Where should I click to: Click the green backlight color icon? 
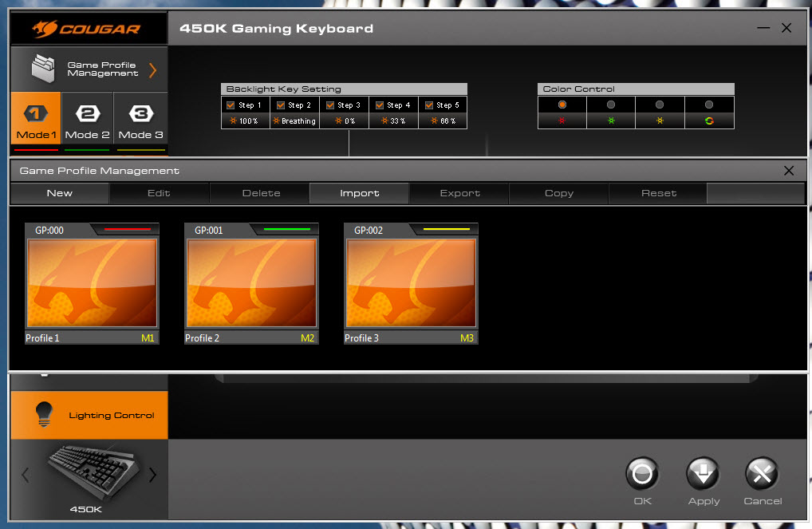pyautogui.click(x=611, y=120)
